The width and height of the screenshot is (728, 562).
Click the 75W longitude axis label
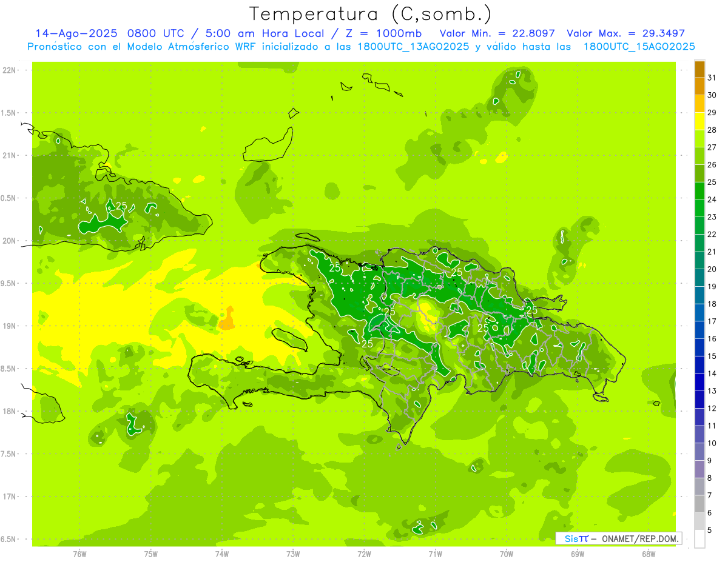point(151,554)
